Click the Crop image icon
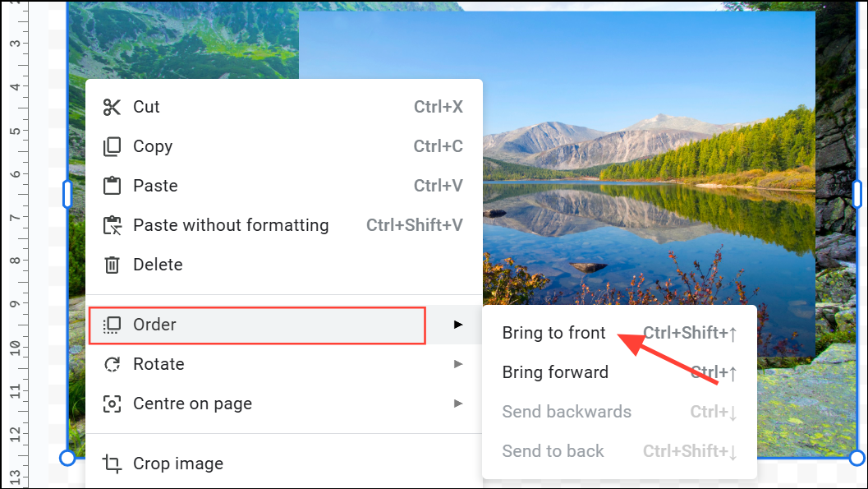Screen dimensions: 868x489 (x=112, y=464)
